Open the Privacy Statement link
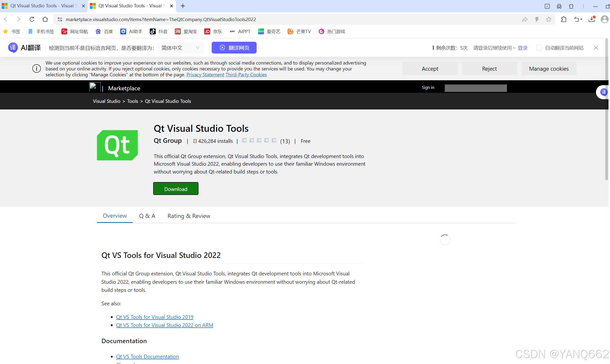The width and height of the screenshot is (610, 364). [205, 75]
